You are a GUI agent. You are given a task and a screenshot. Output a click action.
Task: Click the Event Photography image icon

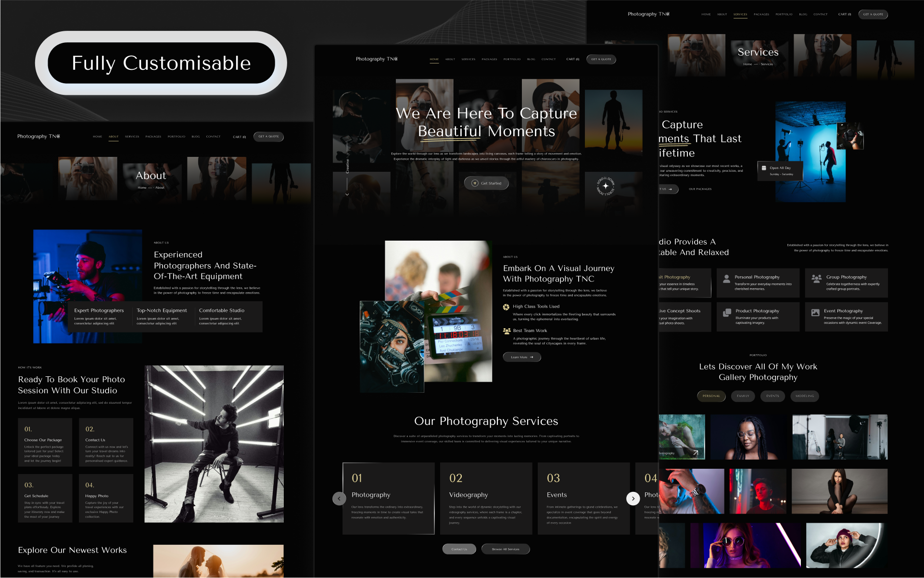click(815, 313)
